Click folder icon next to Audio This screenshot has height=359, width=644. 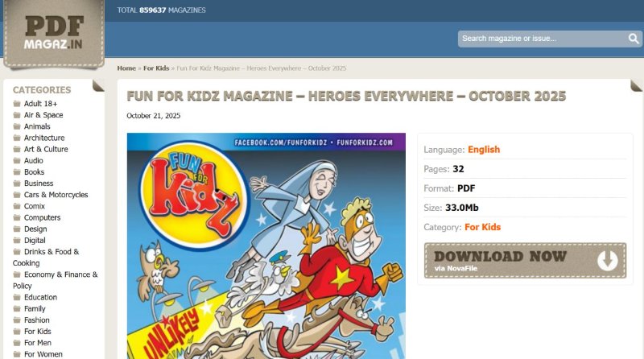[17, 161]
